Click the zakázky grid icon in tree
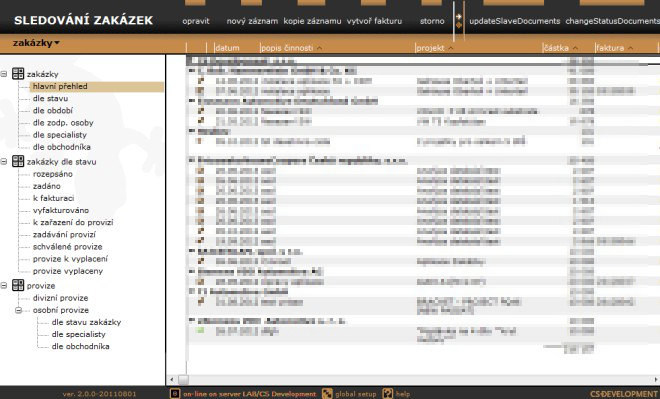Image resolution: width=660 pixels, height=399 pixels. pos(18,74)
